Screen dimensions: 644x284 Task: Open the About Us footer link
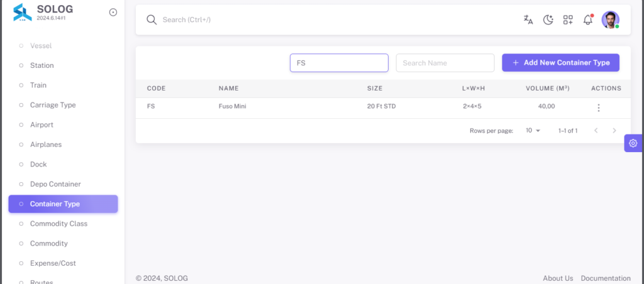(x=558, y=278)
